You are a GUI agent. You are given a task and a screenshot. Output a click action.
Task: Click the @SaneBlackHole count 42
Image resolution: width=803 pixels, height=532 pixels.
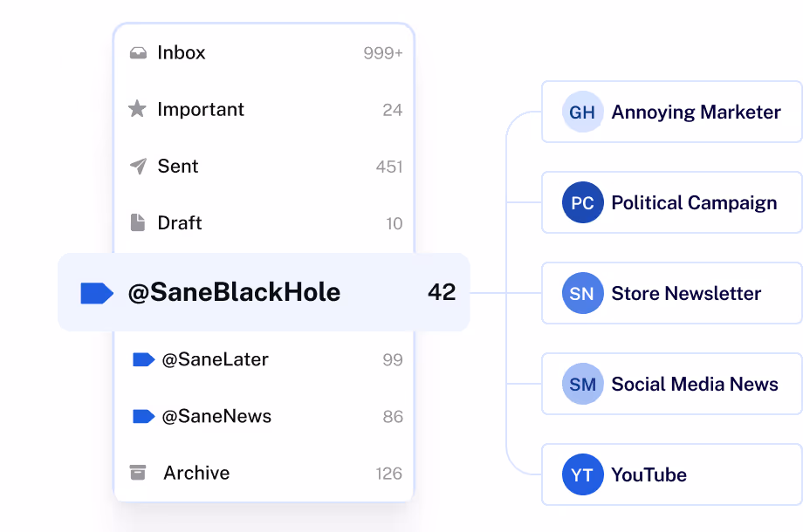pos(442,292)
